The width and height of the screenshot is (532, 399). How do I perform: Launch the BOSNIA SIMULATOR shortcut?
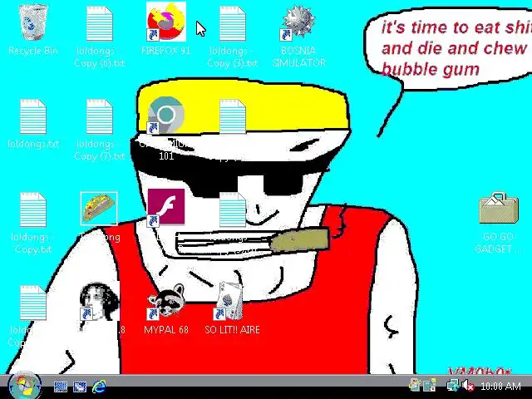298,22
